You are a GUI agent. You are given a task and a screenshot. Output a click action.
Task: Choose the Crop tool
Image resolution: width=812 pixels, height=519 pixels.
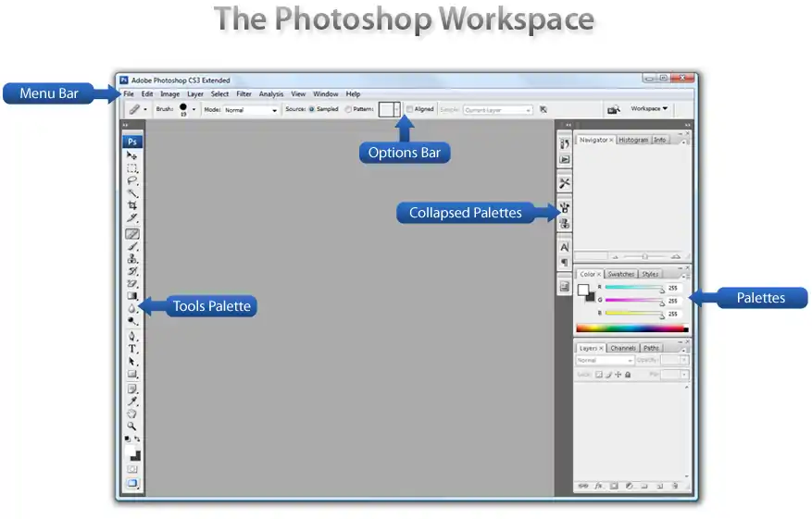pos(132,206)
